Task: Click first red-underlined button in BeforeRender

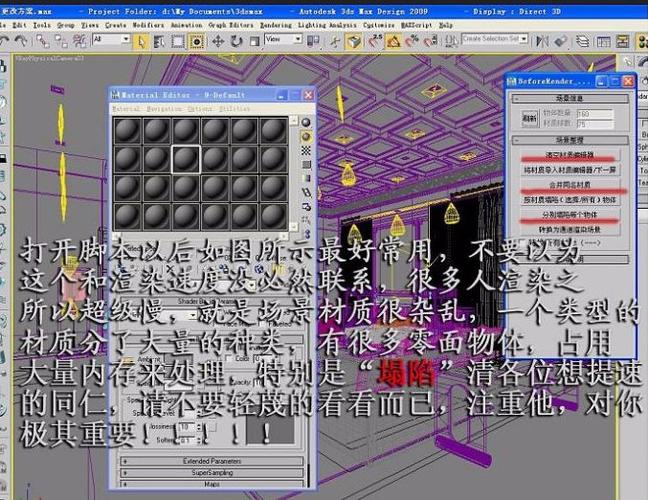Action: (x=570, y=155)
